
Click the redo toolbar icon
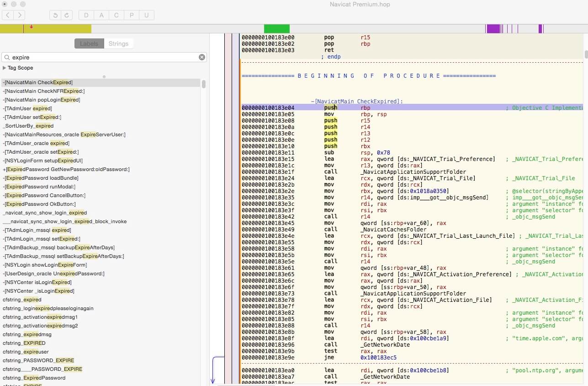tap(67, 15)
